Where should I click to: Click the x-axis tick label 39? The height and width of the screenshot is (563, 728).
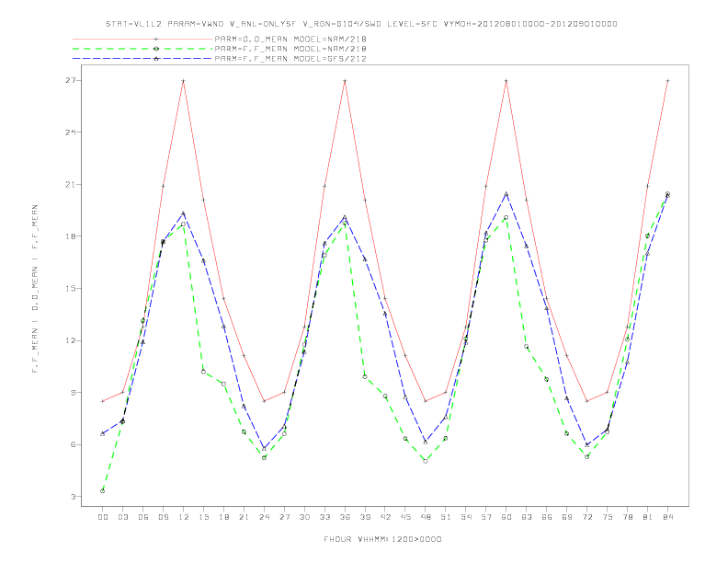[365, 517]
